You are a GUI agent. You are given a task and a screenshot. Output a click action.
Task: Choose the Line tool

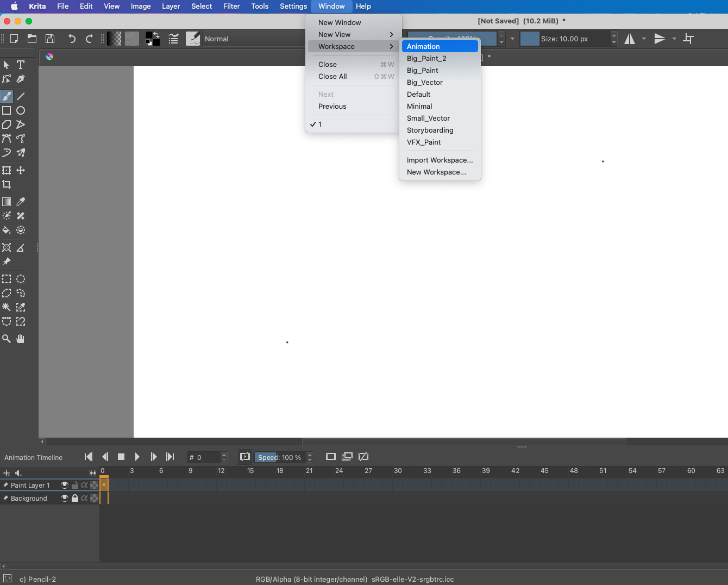point(21,96)
